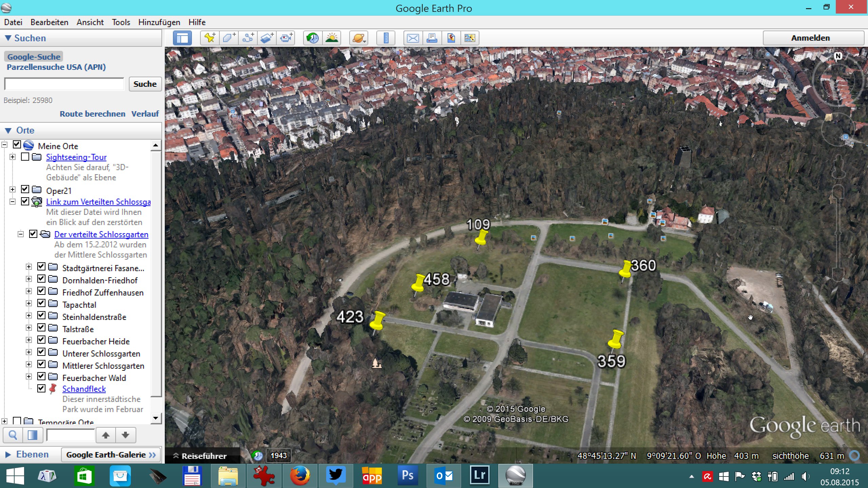868x488 pixels.
Task: Uncheck the Tapachtal folder checkbox
Action: pyautogui.click(x=41, y=303)
